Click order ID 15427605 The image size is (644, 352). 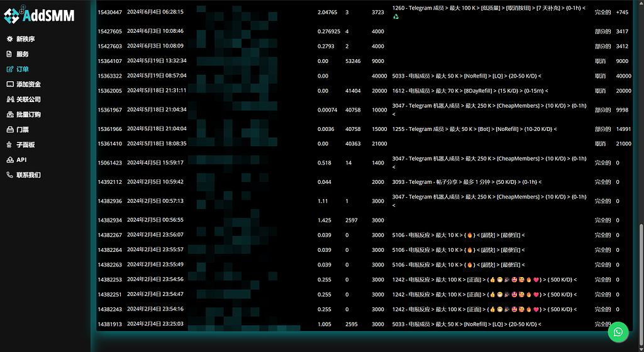109,31
